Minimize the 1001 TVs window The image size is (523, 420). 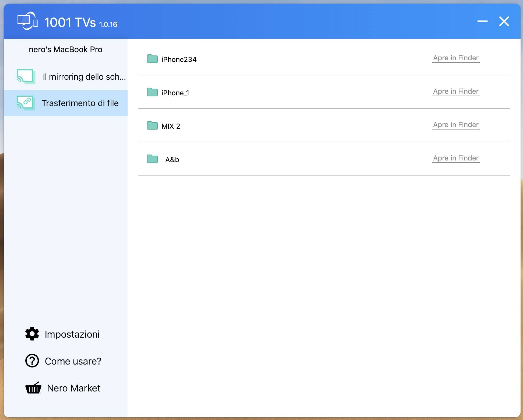coord(482,21)
